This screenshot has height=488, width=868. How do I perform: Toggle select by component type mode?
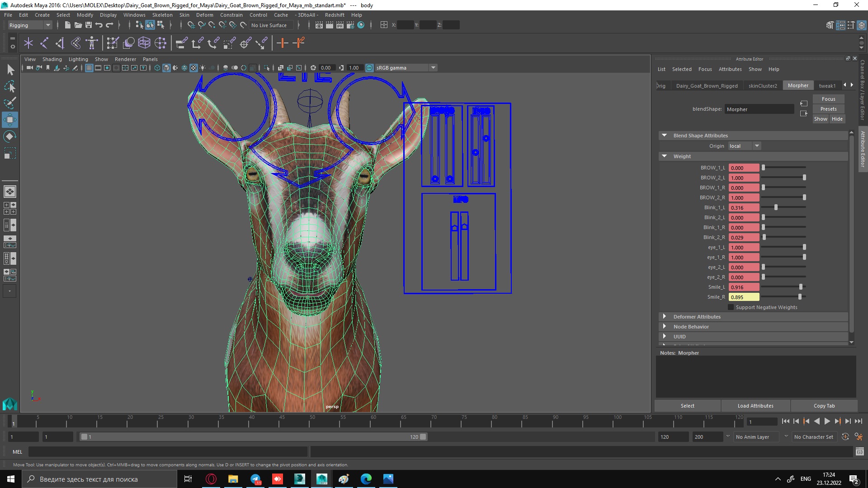160,25
